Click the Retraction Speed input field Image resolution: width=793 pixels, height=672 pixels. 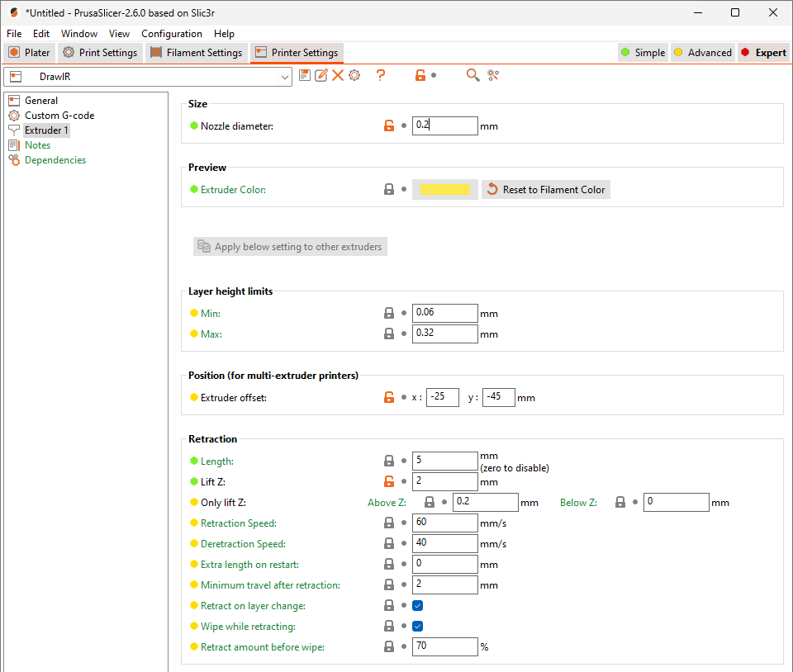point(444,523)
